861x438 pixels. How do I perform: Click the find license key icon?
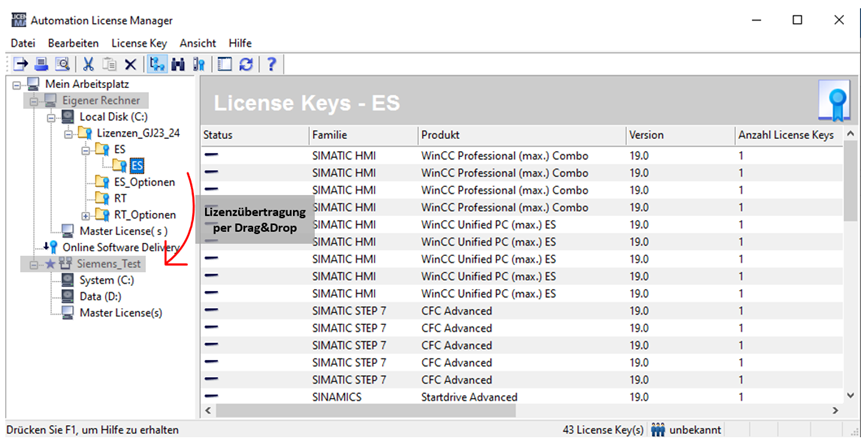[x=199, y=65]
